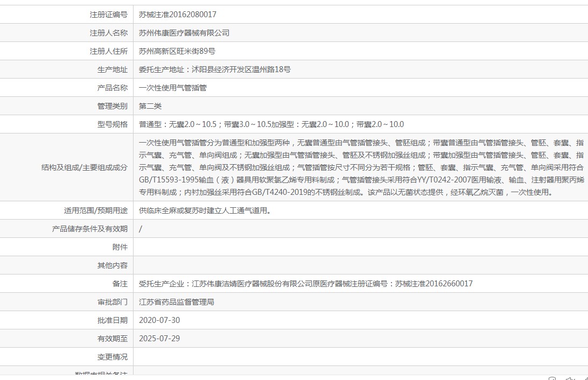
Task: Click the structure description paragraph text
Action: 361,167
